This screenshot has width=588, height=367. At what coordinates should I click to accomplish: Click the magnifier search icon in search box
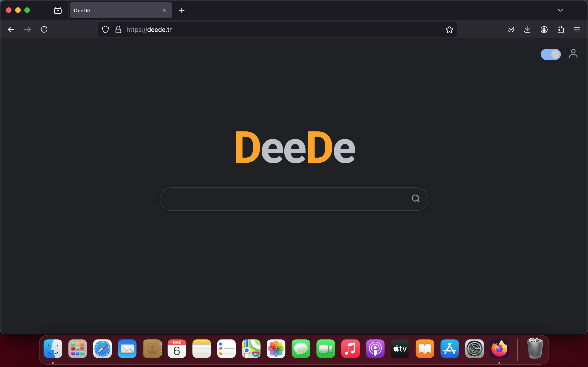(x=416, y=199)
